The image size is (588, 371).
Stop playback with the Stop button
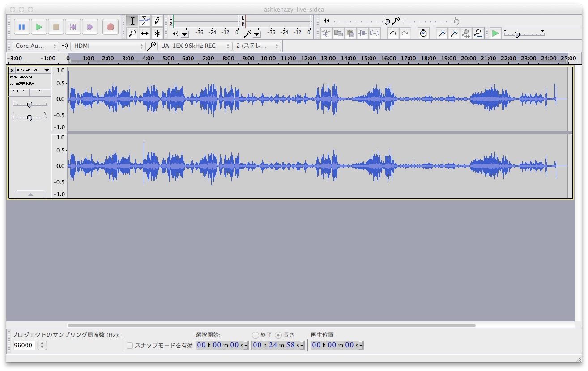[x=56, y=27]
